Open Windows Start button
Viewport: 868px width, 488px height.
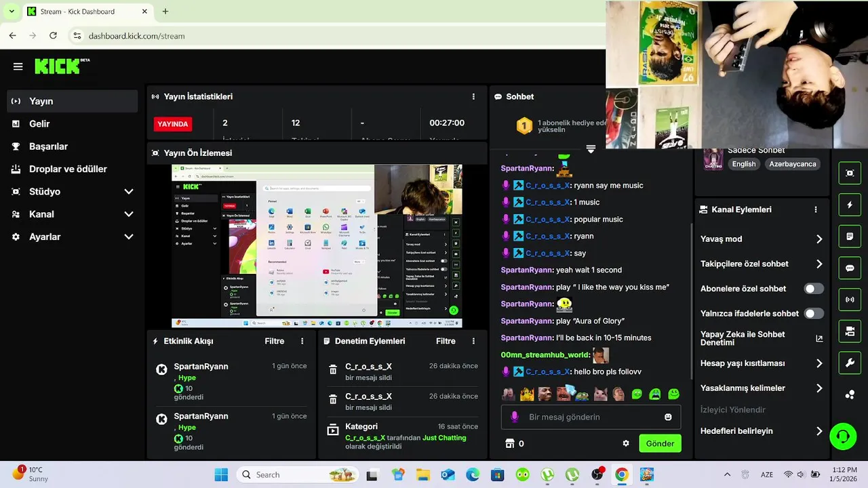click(x=221, y=474)
